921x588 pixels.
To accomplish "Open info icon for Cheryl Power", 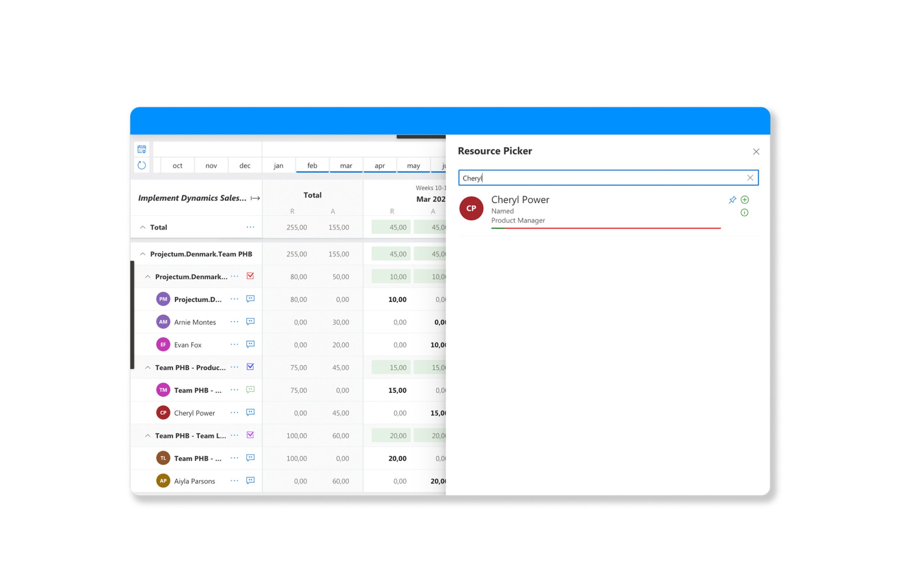I will (x=744, y=212).
